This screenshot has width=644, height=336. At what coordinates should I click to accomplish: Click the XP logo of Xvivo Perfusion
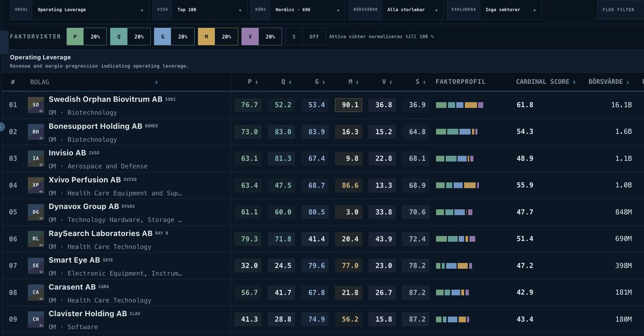pyautogui.click(x=36, y=185)
